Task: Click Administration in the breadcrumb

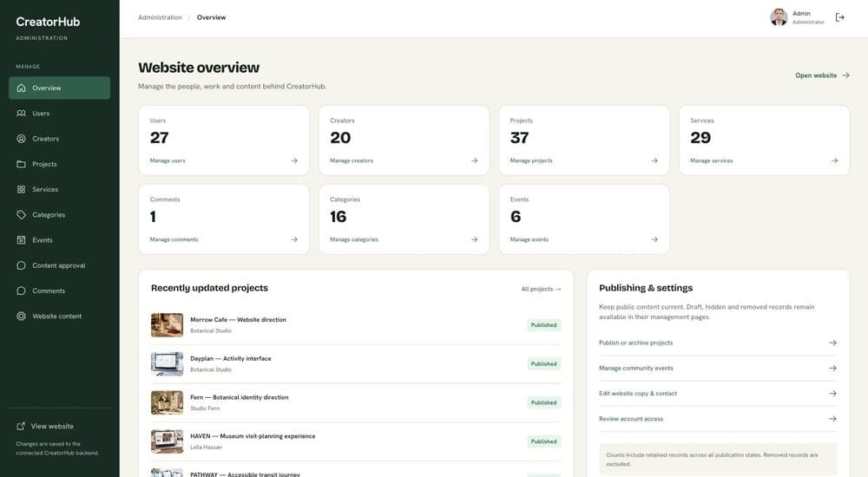Action: tap(160, 17)
